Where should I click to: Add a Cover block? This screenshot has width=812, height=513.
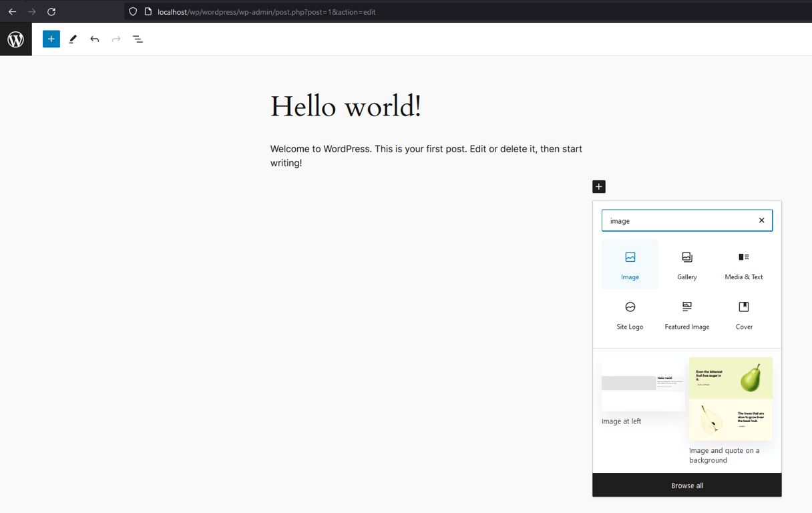(743, 314)
